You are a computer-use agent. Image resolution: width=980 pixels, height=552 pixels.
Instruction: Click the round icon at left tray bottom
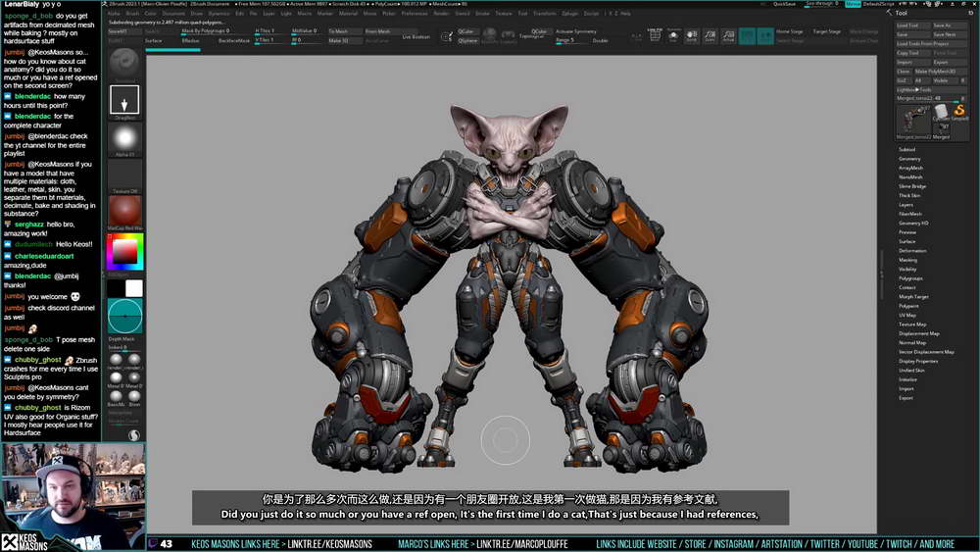pos(133,435)
